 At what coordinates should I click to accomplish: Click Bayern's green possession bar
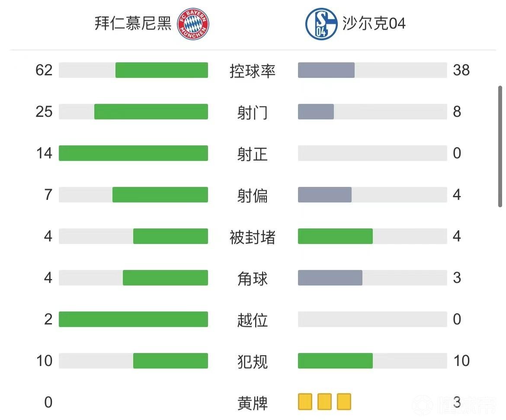[x=161, y=70]
